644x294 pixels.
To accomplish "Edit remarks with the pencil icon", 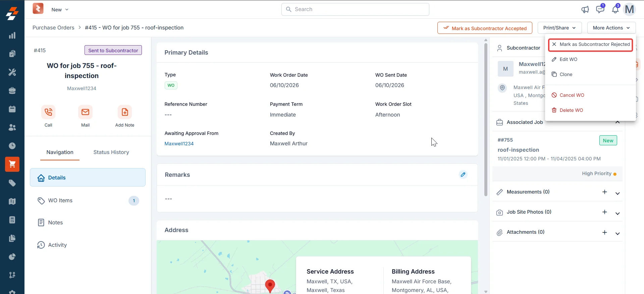I will click(x=463, y=174).
